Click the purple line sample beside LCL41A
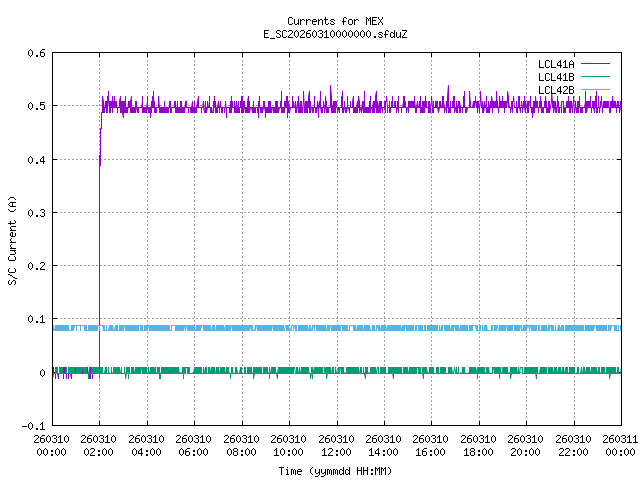This screenshot has width=640, height=480. pos(593,64)
